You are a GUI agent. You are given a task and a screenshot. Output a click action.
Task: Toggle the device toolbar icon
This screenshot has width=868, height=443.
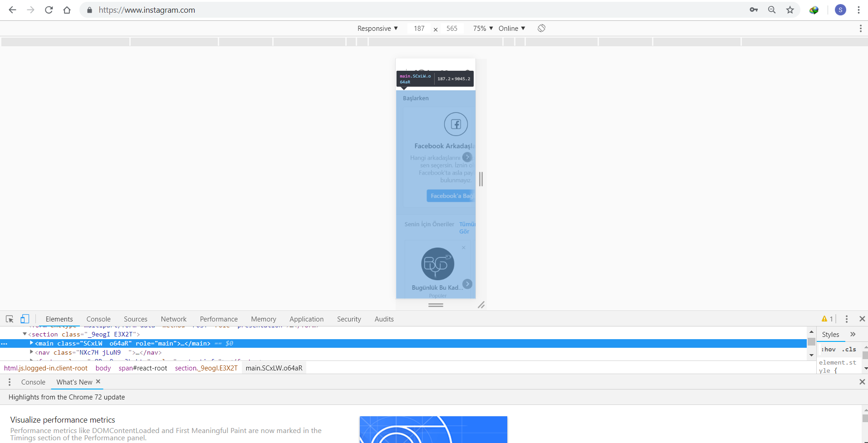25,319
